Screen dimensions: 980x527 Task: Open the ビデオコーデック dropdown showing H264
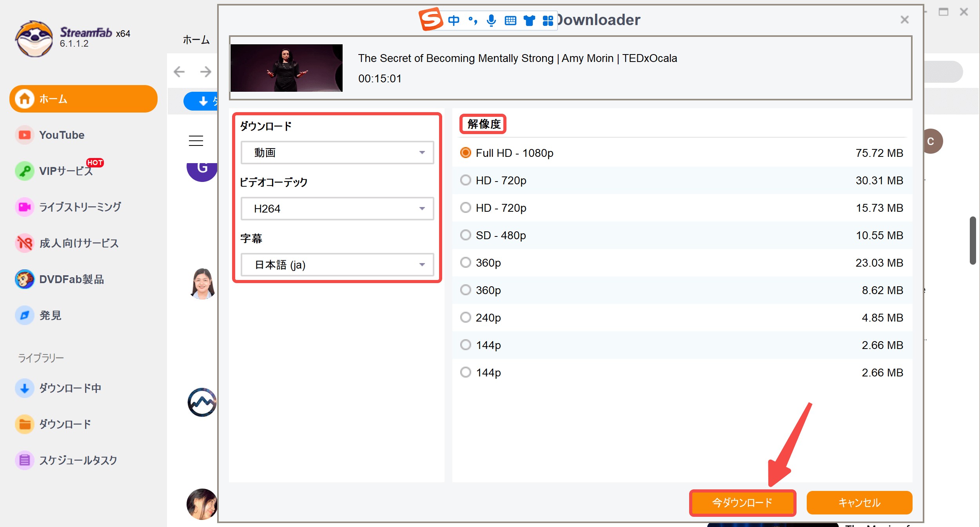[x=337, y=209]
